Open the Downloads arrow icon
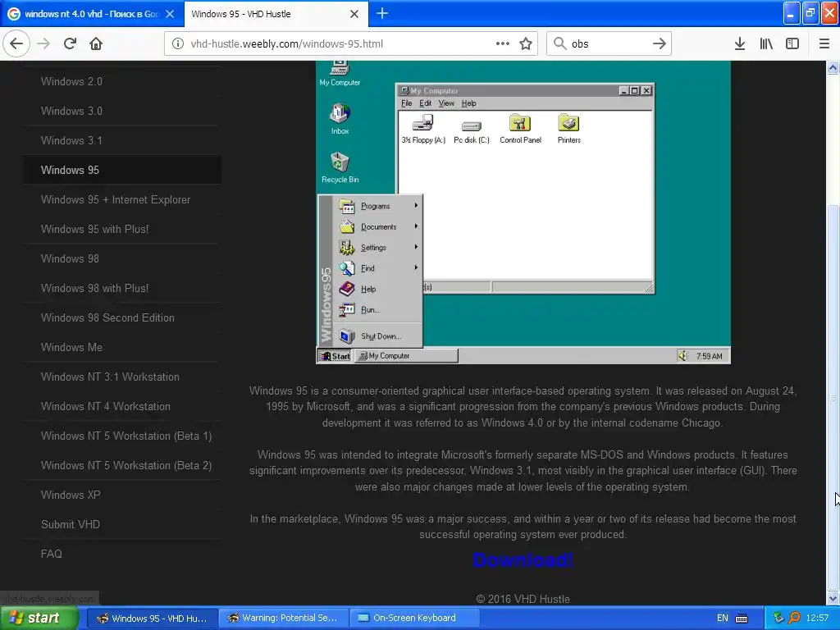Screen dimensions: 840x630 tap(740, 43)
